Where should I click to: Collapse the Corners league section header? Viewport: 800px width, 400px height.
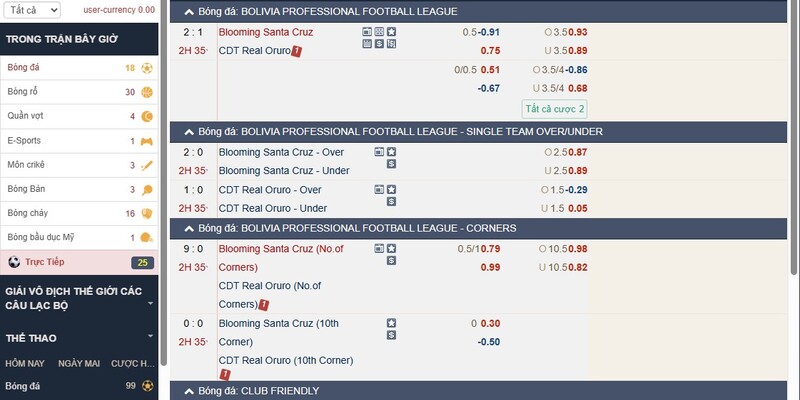click(x=189, y=228)
